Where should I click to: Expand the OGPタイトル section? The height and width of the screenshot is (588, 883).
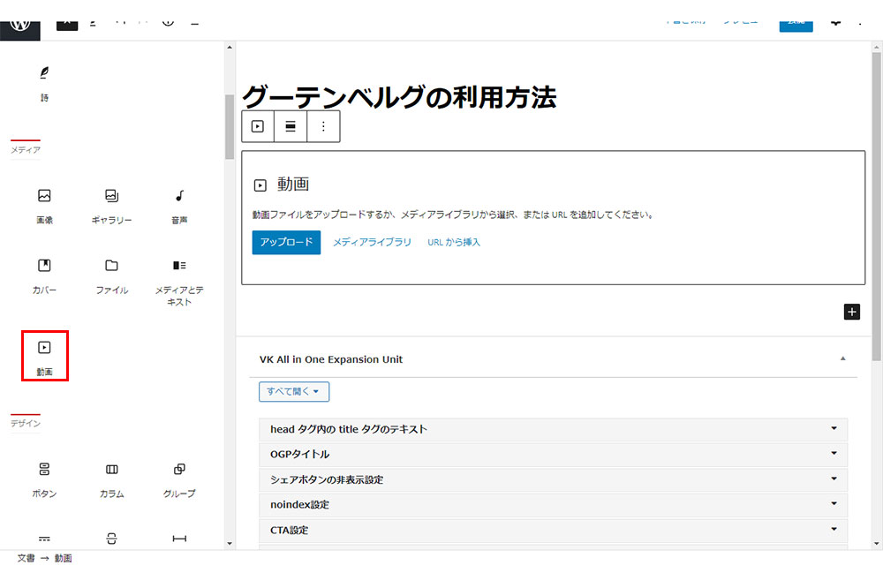pos(553,455)
